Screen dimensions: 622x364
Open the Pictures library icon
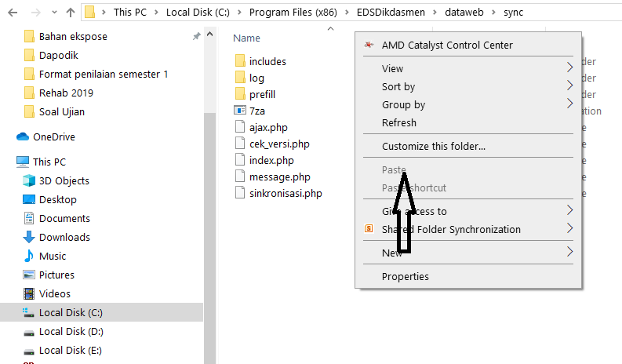click(x=29, y=275)
